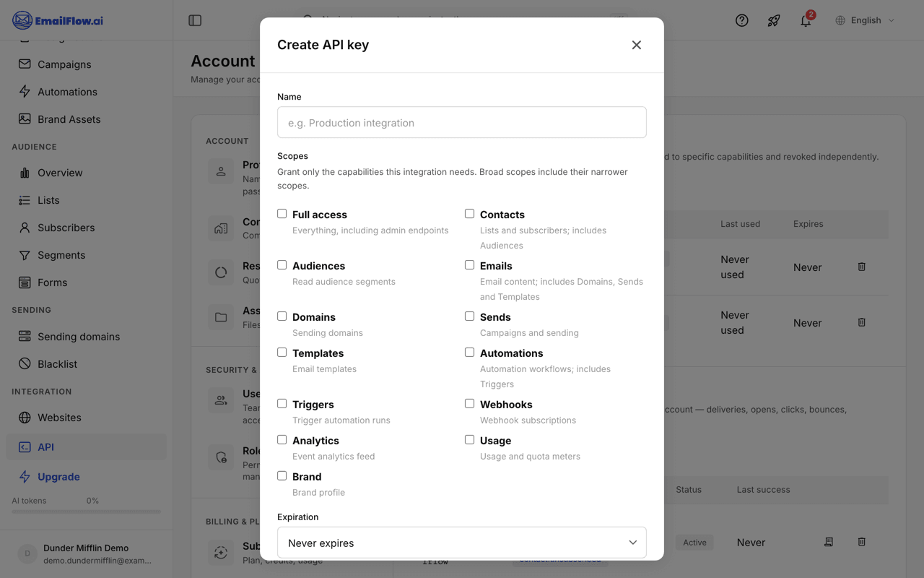Check the Domains scope
Viewport: 924px width, 578px height.
click(282, 316)
